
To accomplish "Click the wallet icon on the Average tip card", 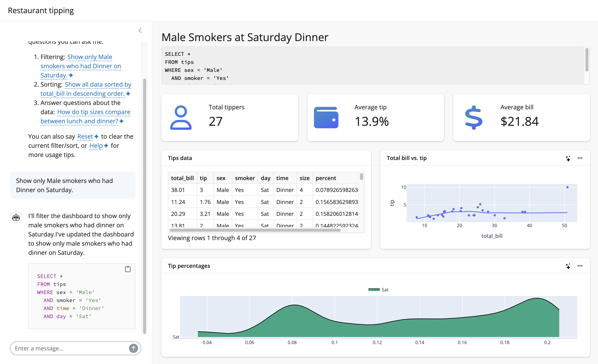I will tap(326, 118).
